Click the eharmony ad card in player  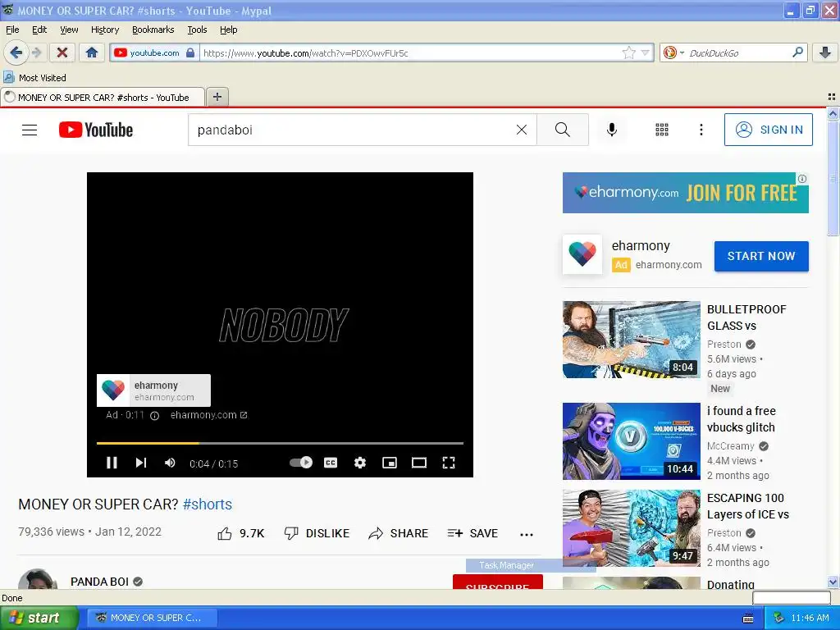(x=153, y=390)
